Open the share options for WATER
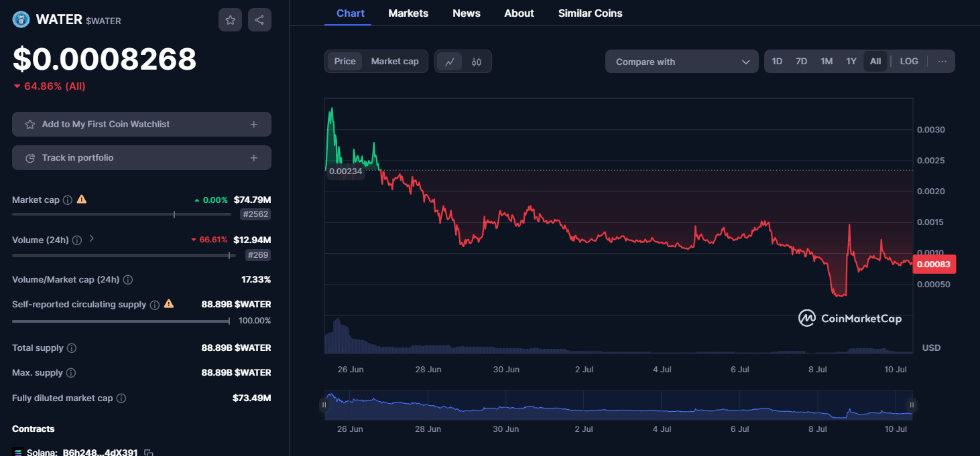This screenshot has height=456, width=980. (x=259, y=20)
